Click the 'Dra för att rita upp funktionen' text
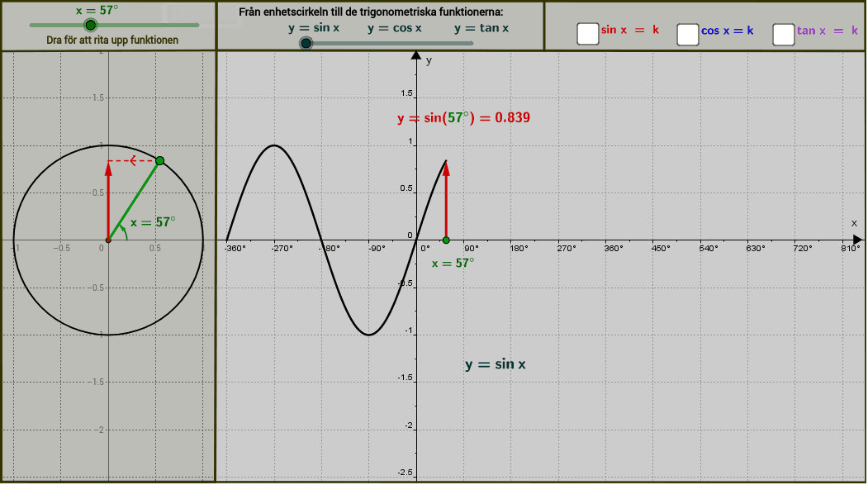This screenshot has width=868, height=485. (112, 40)
